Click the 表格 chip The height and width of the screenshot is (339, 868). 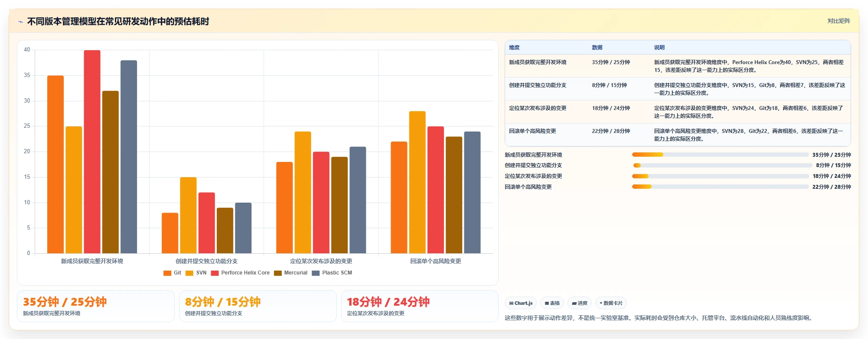pyautogui.click(x=552, y=303)
